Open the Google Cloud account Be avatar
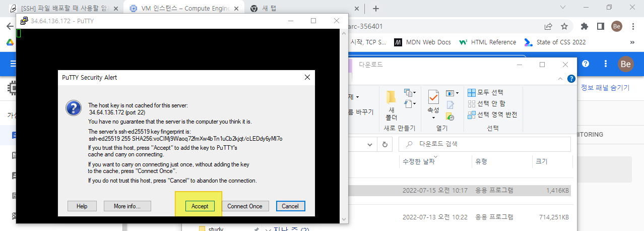644x231 pixels. 626,64
